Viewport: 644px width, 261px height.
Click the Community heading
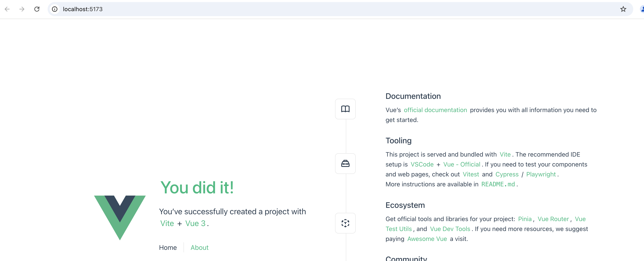tap(406, 258)
